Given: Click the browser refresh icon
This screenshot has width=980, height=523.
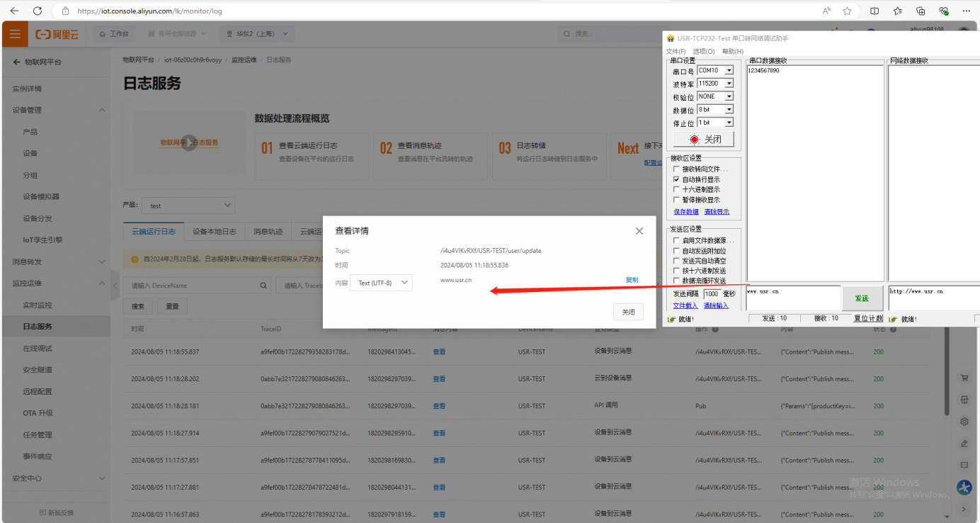Looking at the screenshot, I should click(38, 11).
